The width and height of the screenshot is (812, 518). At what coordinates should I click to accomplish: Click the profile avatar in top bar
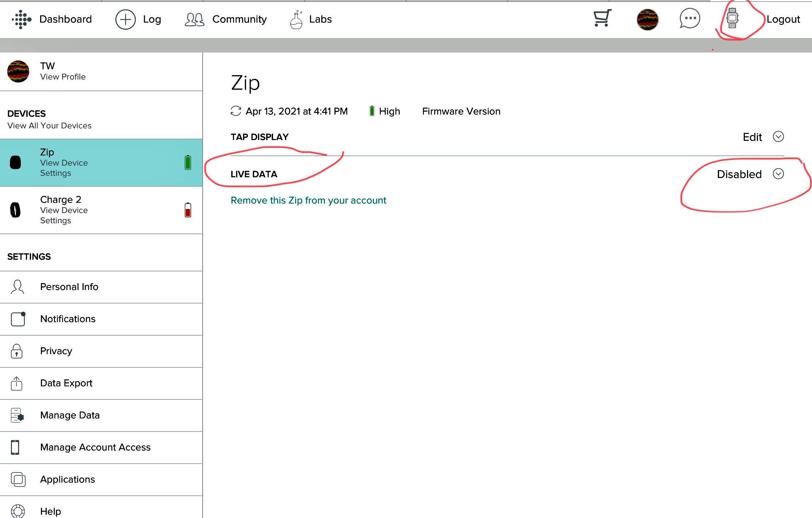pyautogui.click(x=647, y=19)
